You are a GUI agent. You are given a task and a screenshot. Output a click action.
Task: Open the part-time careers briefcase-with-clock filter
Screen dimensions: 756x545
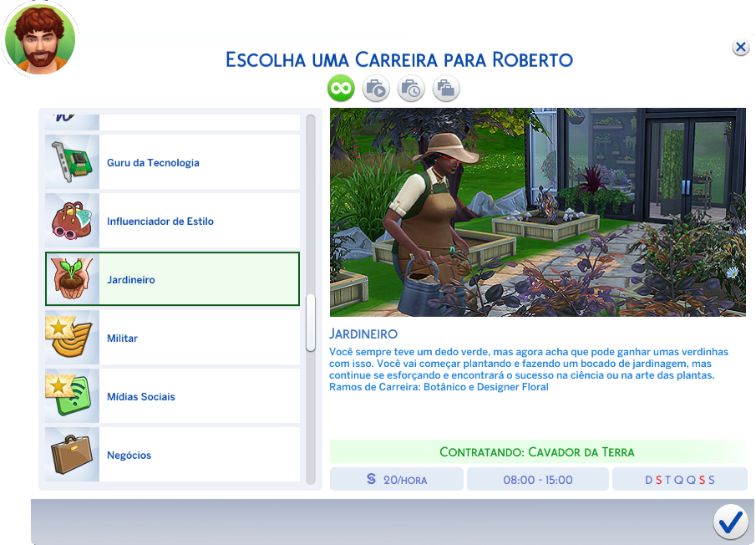click(410, 88)
